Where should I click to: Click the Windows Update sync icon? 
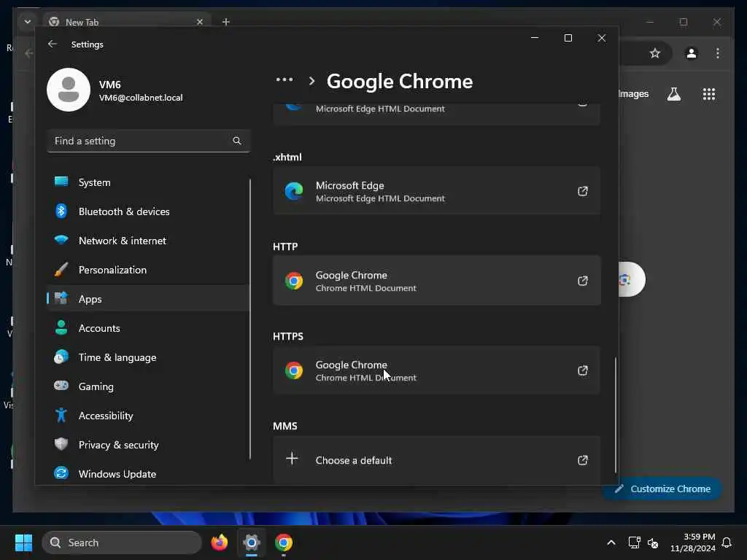click(61, 473)
